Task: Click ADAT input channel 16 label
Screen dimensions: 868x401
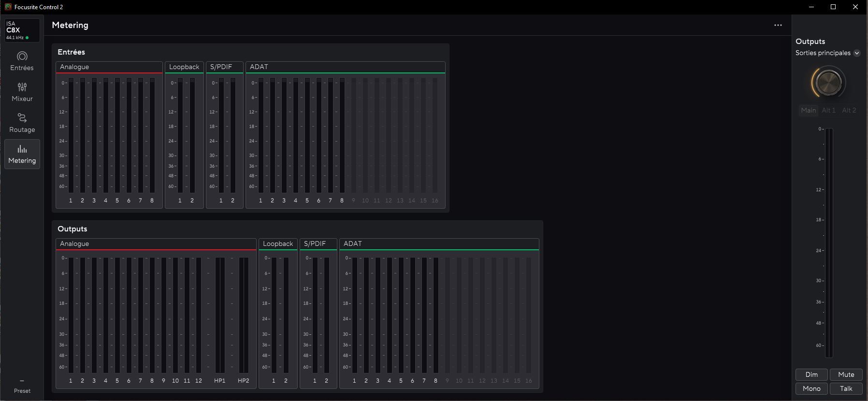Action: pyautogui.click(x=435, y=200)
